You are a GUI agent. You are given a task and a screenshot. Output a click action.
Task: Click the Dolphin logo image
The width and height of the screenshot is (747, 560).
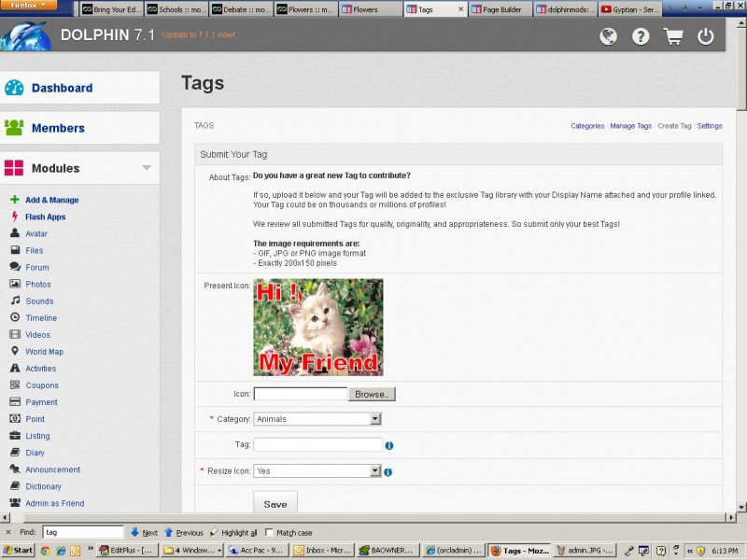click(x=26, y=36)
